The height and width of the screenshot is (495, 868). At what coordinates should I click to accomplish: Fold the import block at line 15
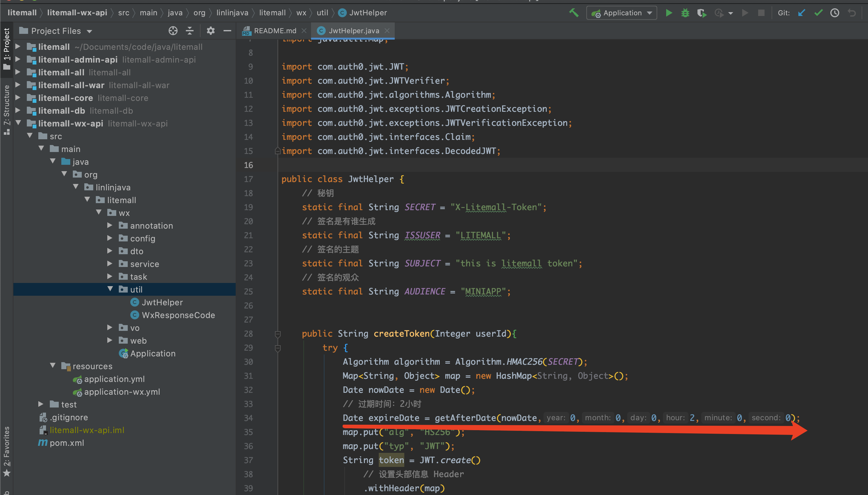pyautogui.click(x=278, y=151)
